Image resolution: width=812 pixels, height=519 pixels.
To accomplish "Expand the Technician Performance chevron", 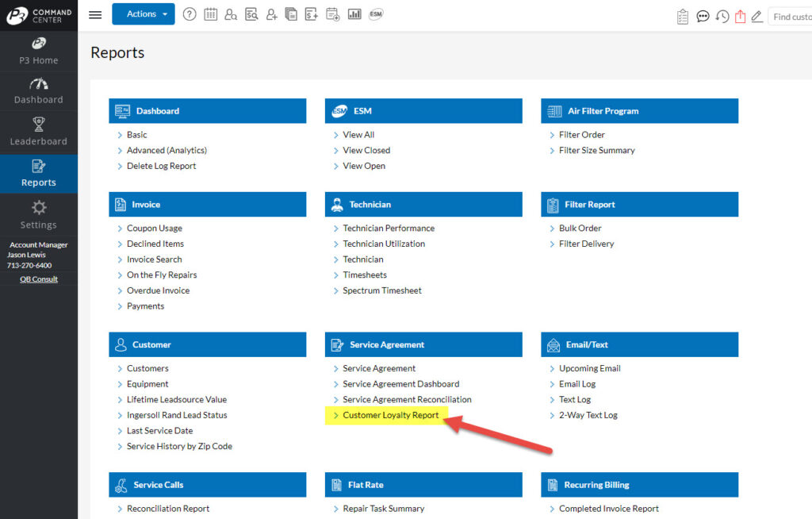I will point(335,228).
